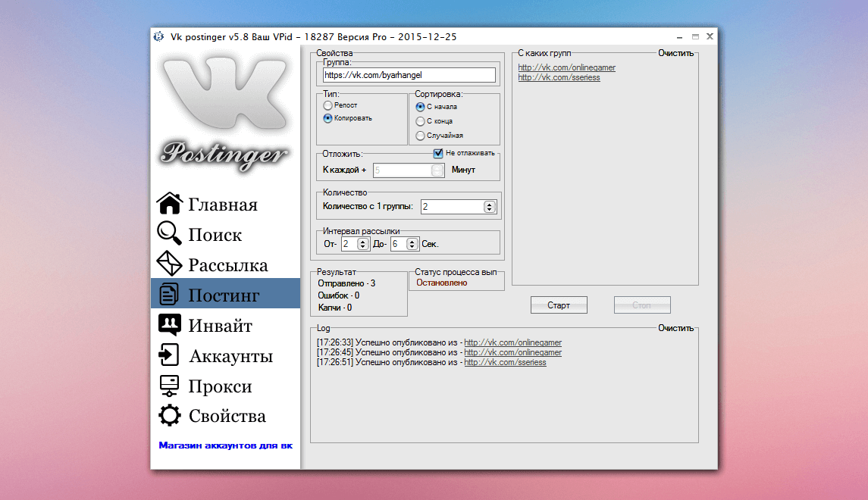Click the Капчи - 0 result
This screenshot has width=868, height=500.
coord(335,308)
